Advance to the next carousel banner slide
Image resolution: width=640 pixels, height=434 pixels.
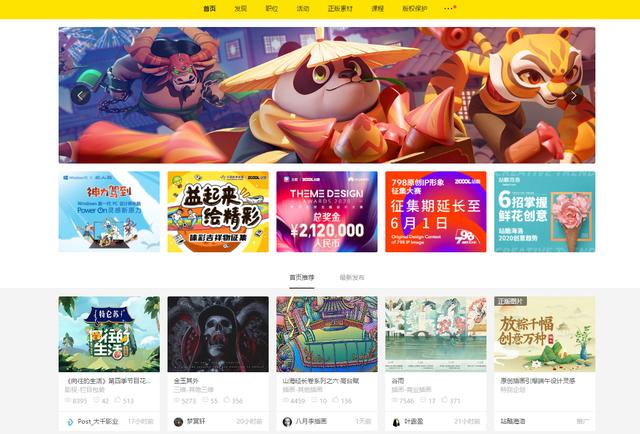pyautogui.click(x=573, y=96)
